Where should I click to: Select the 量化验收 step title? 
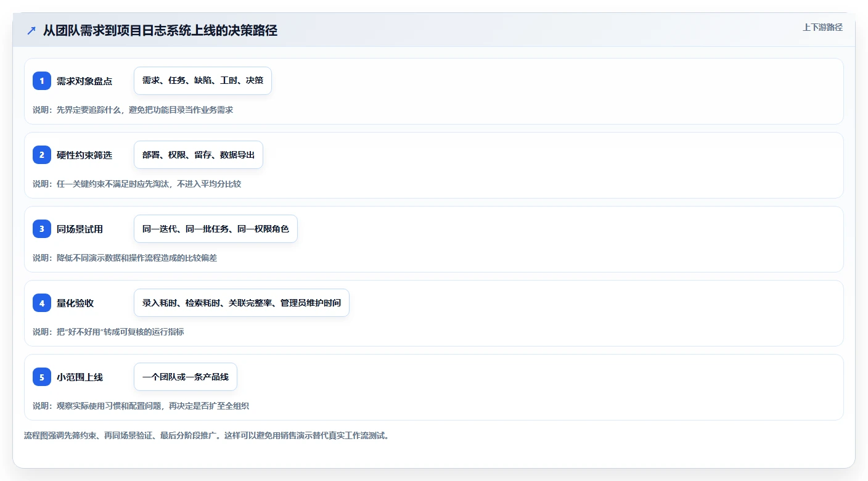(x=75, y=303)
